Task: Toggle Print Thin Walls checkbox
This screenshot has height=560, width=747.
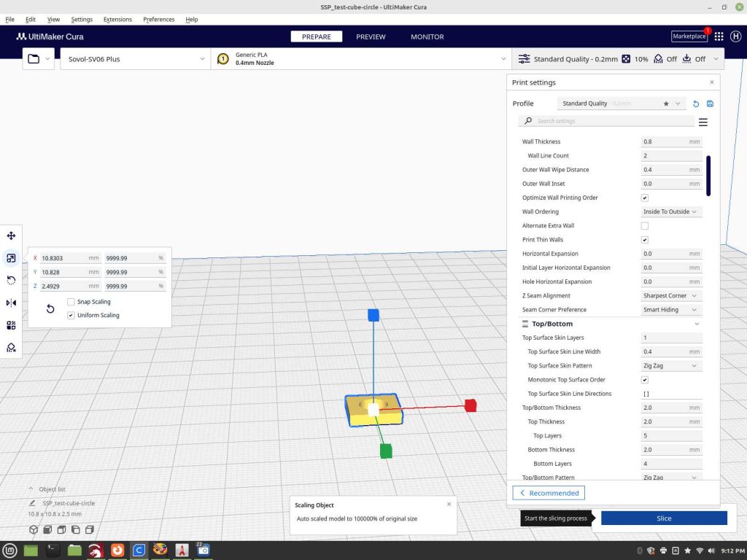Action: pos(645,239)
